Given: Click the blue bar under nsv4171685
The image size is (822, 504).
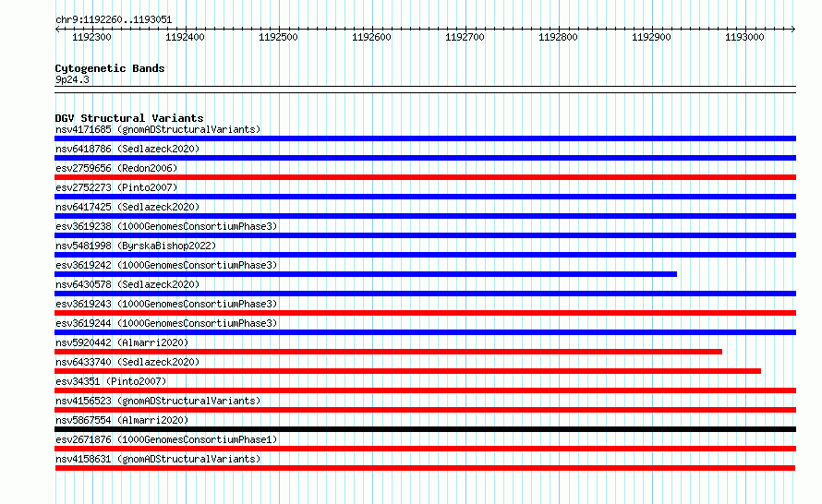Looking at the screenshot, I should pos(425,138).
